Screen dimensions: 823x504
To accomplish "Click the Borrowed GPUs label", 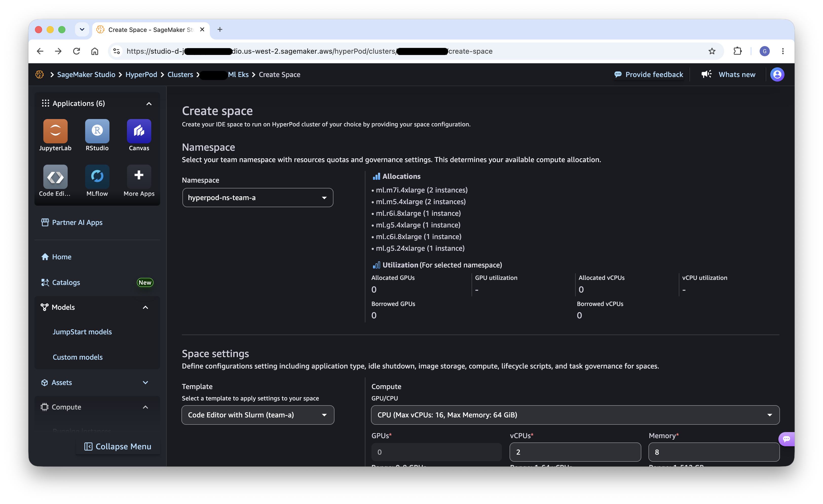I will tap(393, 304).
